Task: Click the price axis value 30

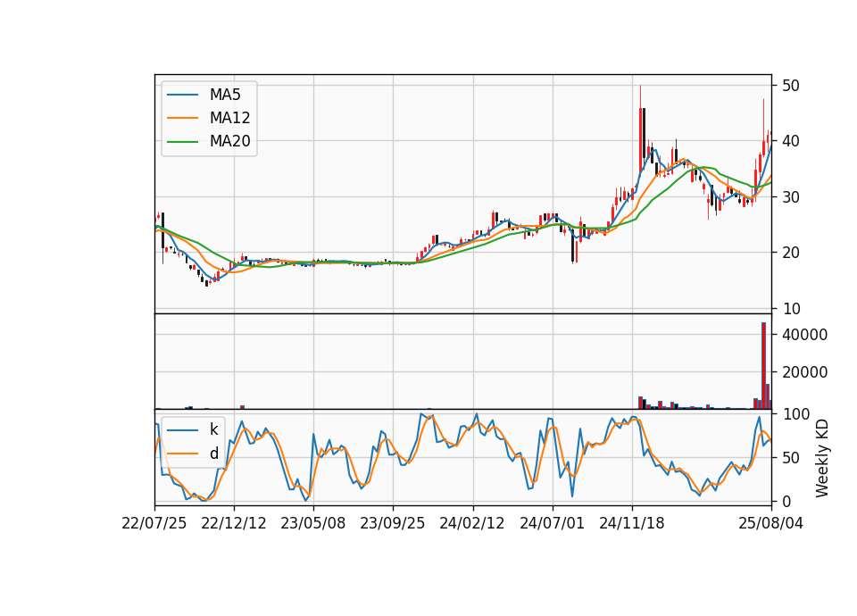Action: (791, 197)
